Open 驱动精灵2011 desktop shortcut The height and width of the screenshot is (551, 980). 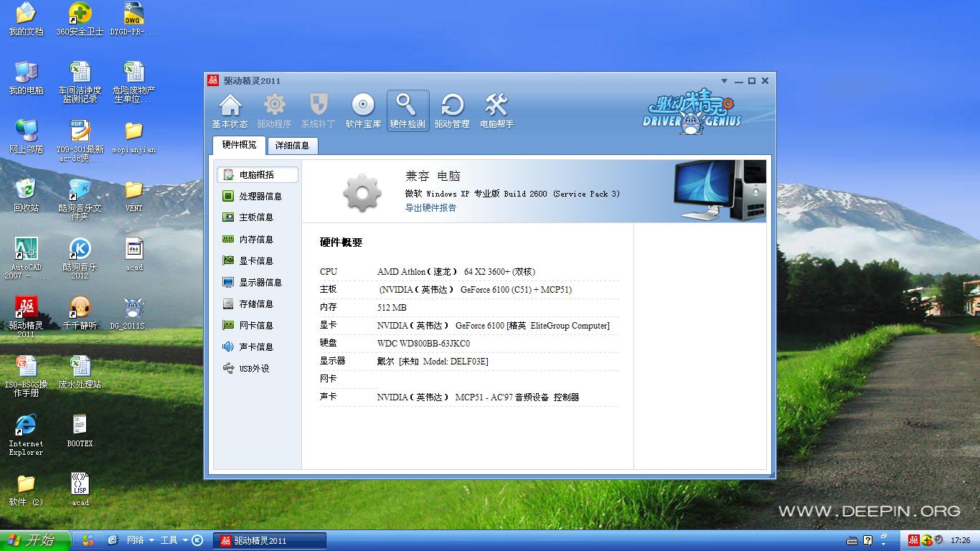coord(26,318)
